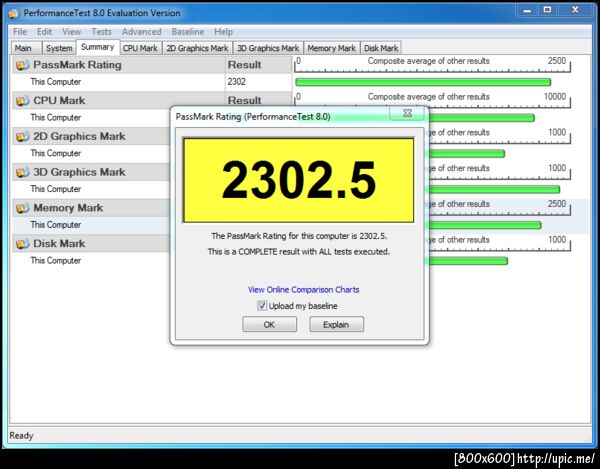
Task: Close the PerformanceTest main window
Action: tap(575, 10)
